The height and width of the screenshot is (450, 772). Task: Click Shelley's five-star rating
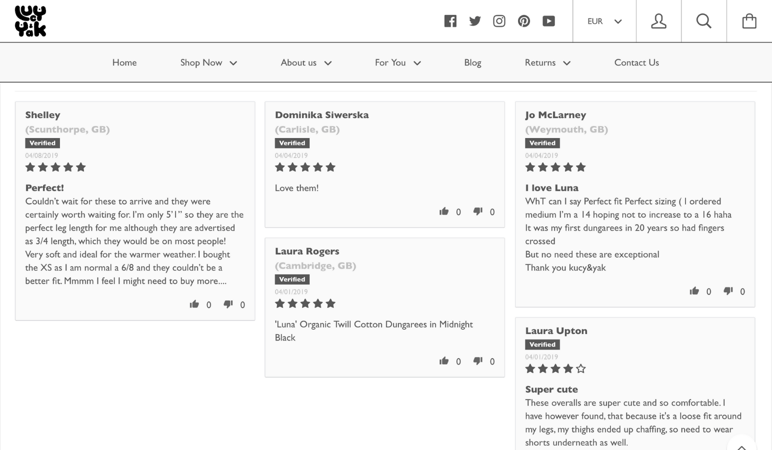point(56,167)
